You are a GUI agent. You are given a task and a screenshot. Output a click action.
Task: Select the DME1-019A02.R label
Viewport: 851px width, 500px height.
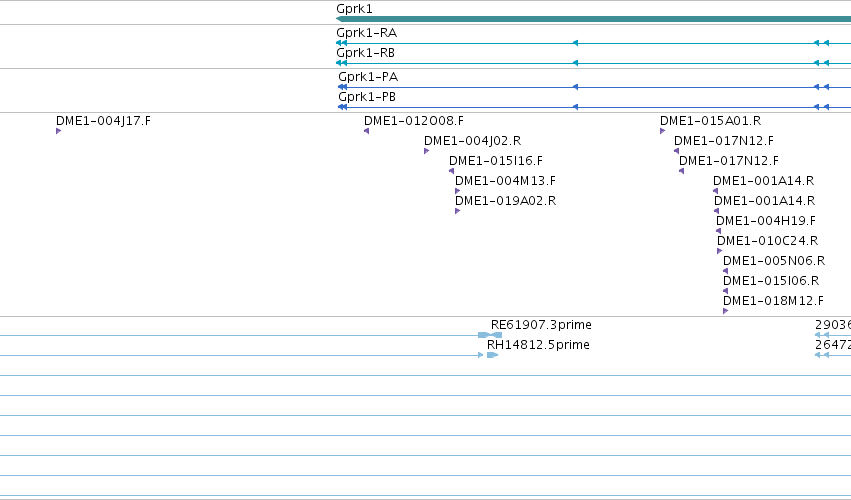click(506, 201)
